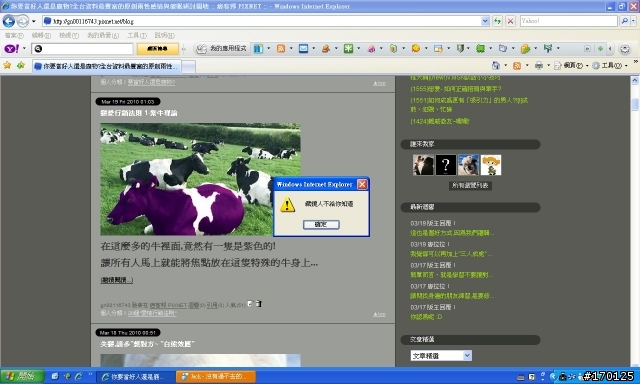
Task: Click the post title link under Mar 18 date
Action: point(147,344)
